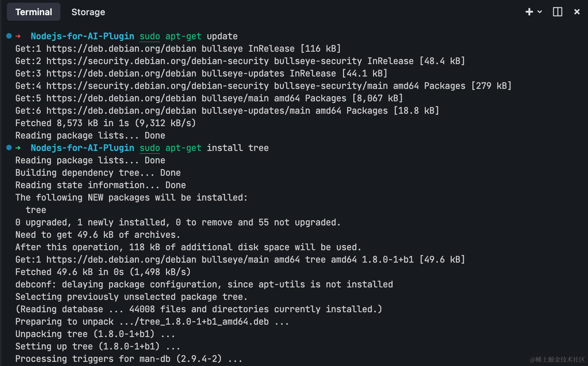Split the terminal panel

[x=557, y=12]
